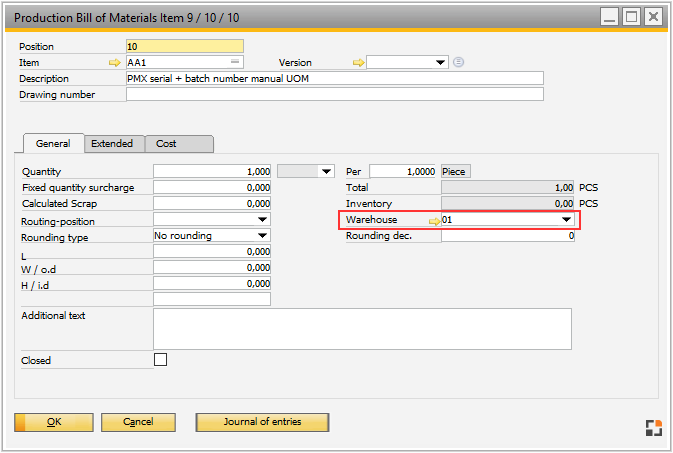
Task: Click the "Drawing number" label
Action: pyautogui.click(x=57, y=94)
